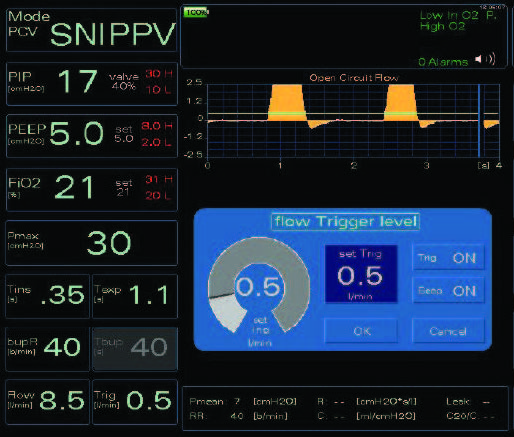Select the Pmax 30 tile
514x437 pixels.
coord(91,243)
